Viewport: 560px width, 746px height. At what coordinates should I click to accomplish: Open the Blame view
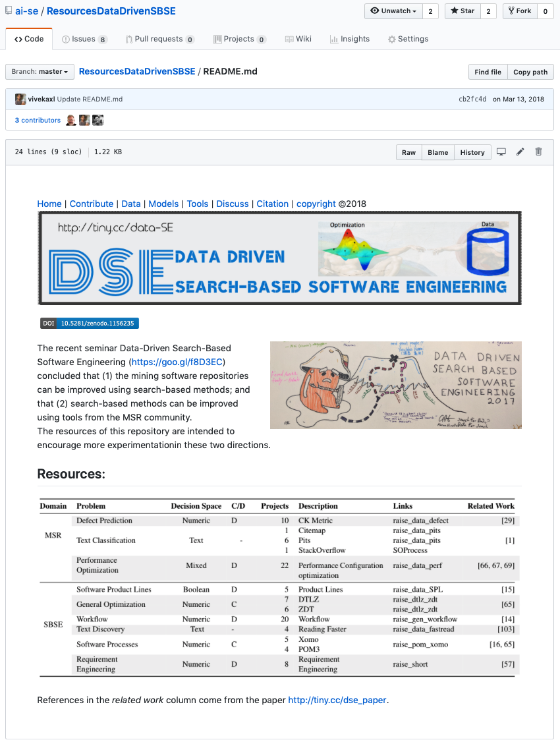(x=437, y=152)
